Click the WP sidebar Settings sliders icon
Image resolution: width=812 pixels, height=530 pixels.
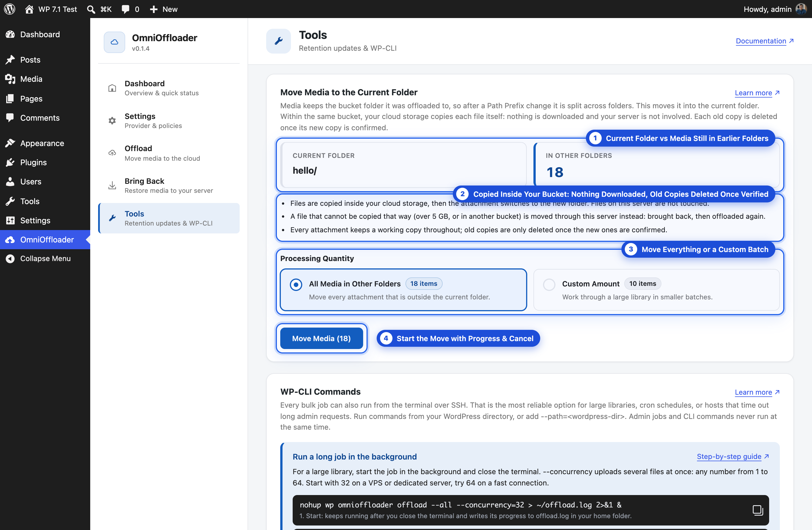10,220
